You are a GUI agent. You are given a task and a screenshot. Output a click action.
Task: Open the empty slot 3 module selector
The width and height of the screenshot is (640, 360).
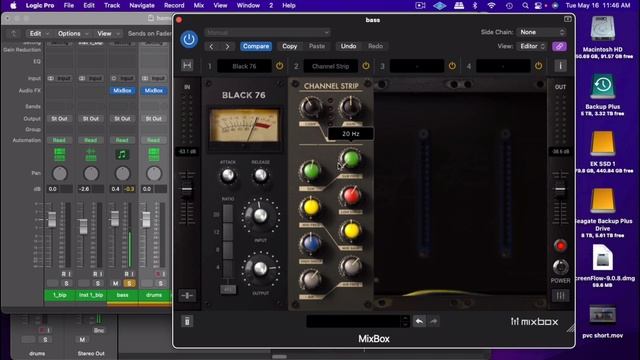(417, 66)
